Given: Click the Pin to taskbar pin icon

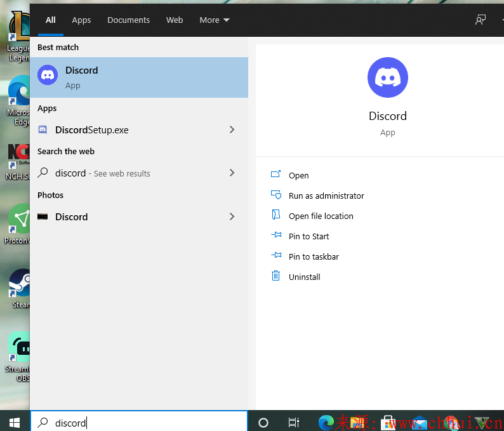Looking at the screenshot, I should click(x=276, y=255).
